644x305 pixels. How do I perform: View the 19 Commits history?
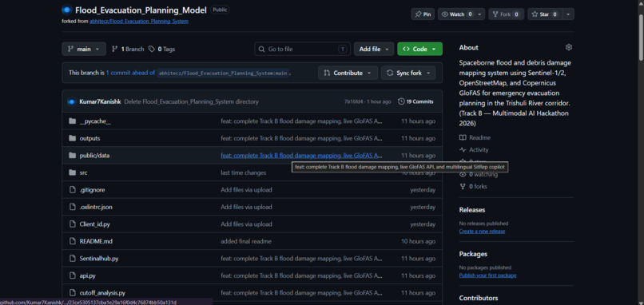point(415,102)
